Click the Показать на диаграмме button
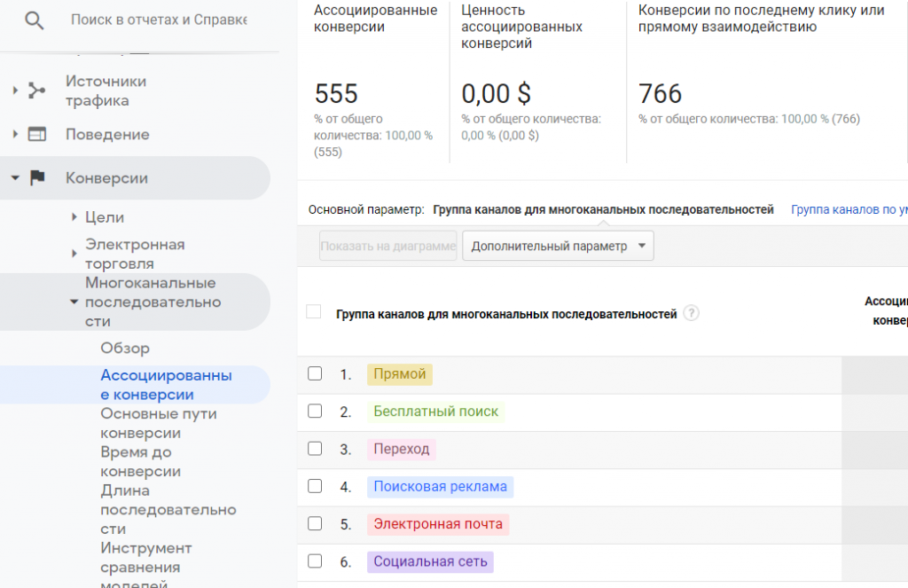This screenshot has height=588, width=908. (x=388, y=246)
